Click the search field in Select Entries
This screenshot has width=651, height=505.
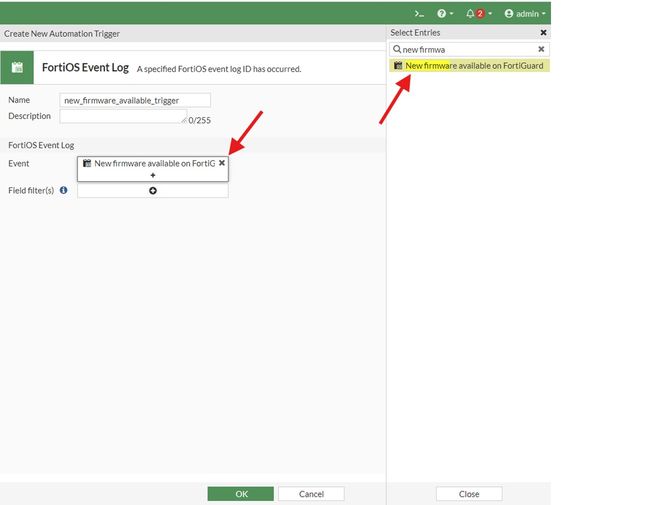[x=469, y=49]
